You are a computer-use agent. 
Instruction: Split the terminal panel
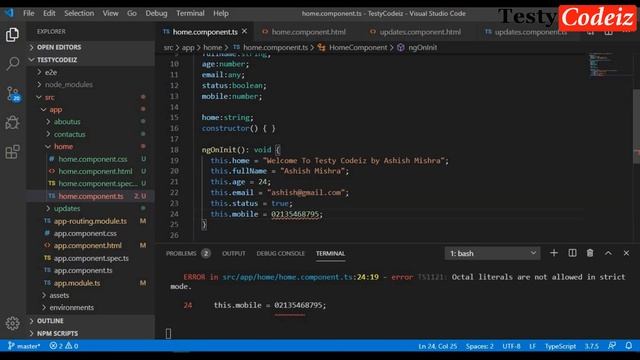click(572, 253)
